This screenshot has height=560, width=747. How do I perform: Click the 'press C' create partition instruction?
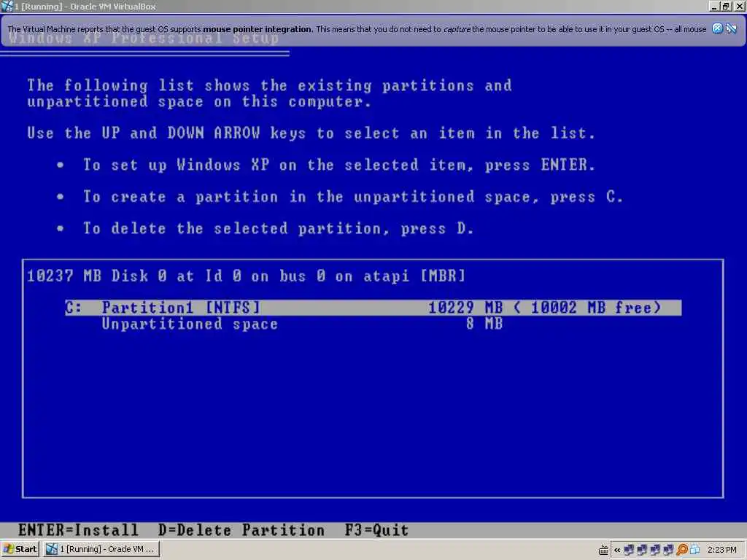(352, 197)
